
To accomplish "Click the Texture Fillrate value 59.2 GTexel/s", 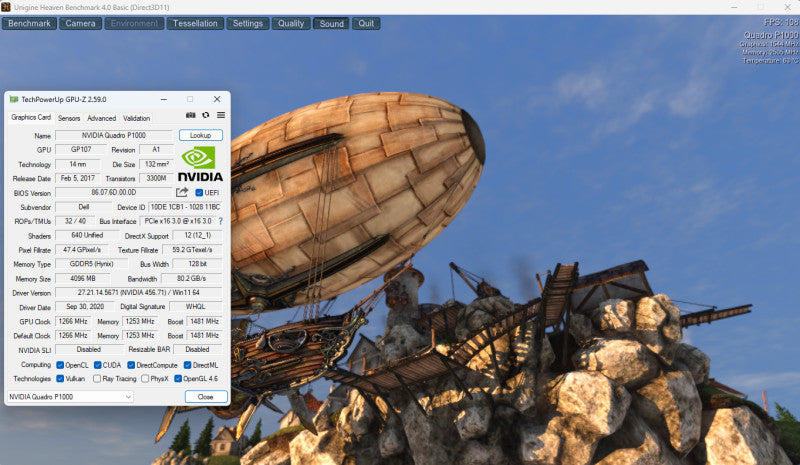I will [192, 250].
